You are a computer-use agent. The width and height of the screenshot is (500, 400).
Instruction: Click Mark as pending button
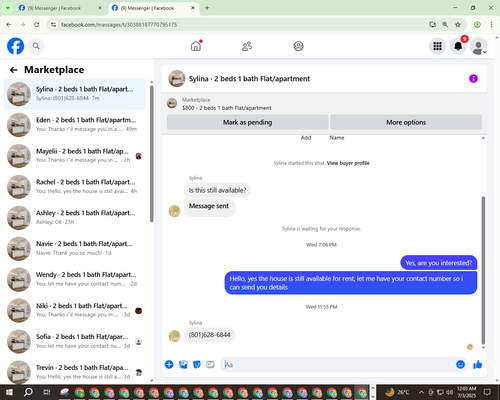coord(248,122)
